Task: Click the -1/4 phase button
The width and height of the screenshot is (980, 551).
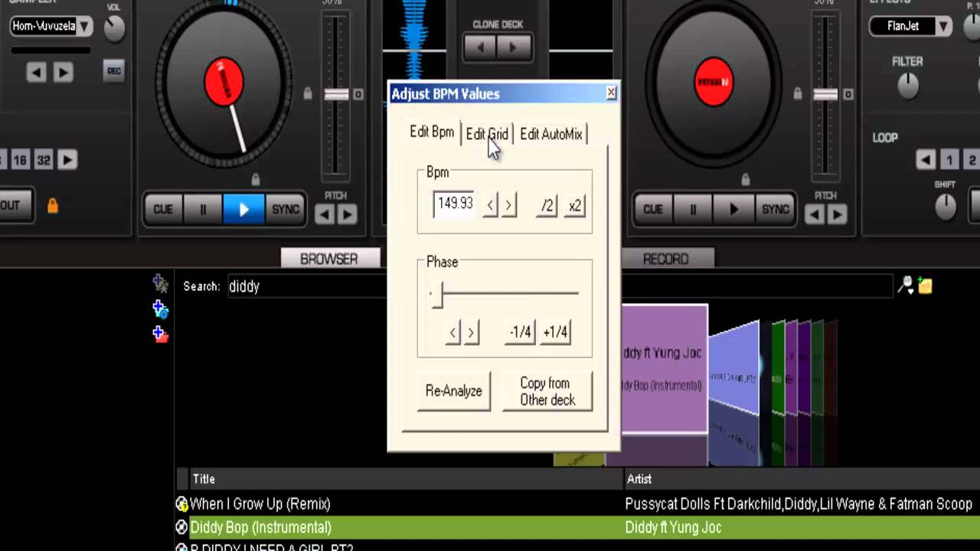Action: [x=521, y=332]
